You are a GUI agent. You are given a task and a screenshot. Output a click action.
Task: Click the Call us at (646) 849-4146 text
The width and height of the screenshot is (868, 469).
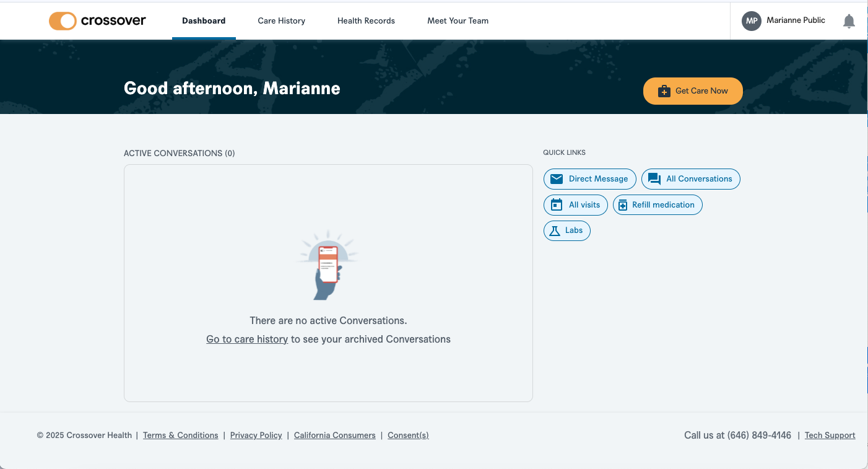coord(737,436)
